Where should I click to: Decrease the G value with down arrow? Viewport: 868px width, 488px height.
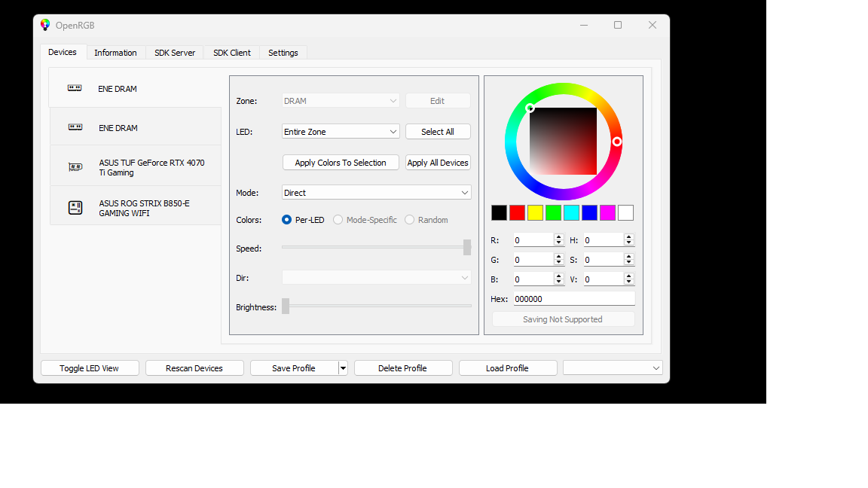click(558, 263)
